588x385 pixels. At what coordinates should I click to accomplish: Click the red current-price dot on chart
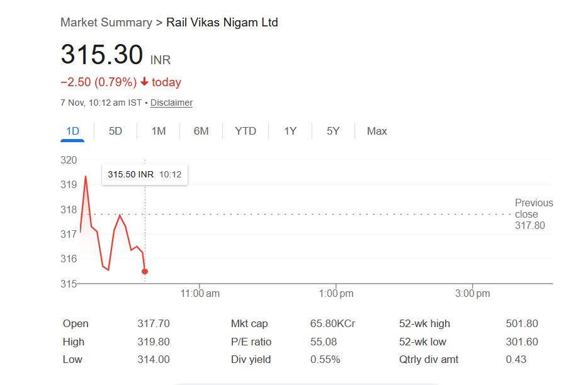(x=145, y=271)
